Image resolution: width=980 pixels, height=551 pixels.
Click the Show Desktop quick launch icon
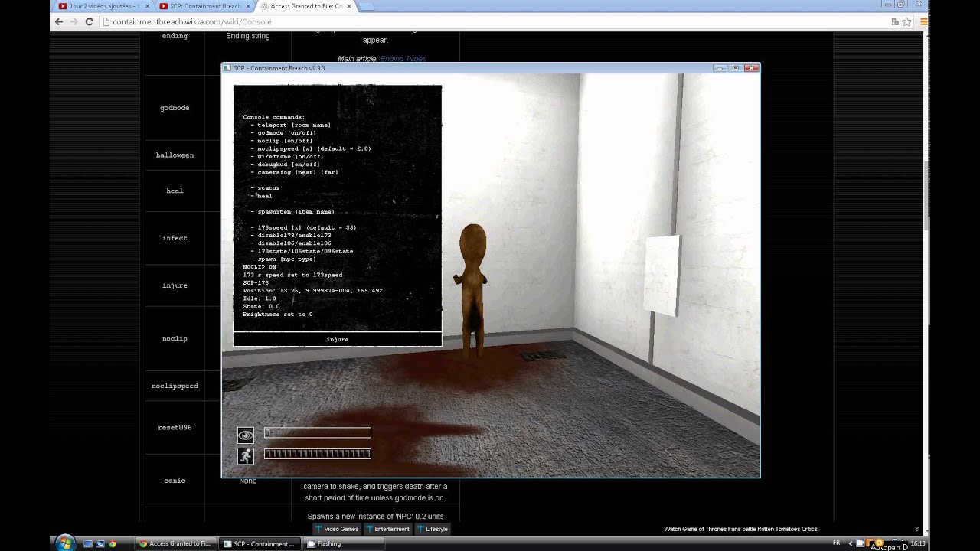pos(87,543)
